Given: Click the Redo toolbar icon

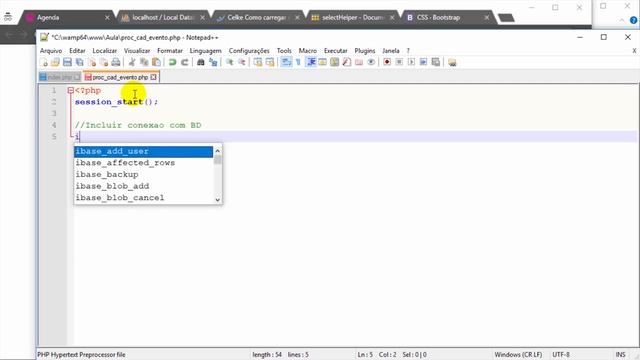Looking at the screenshot, I should click(184, 62).
